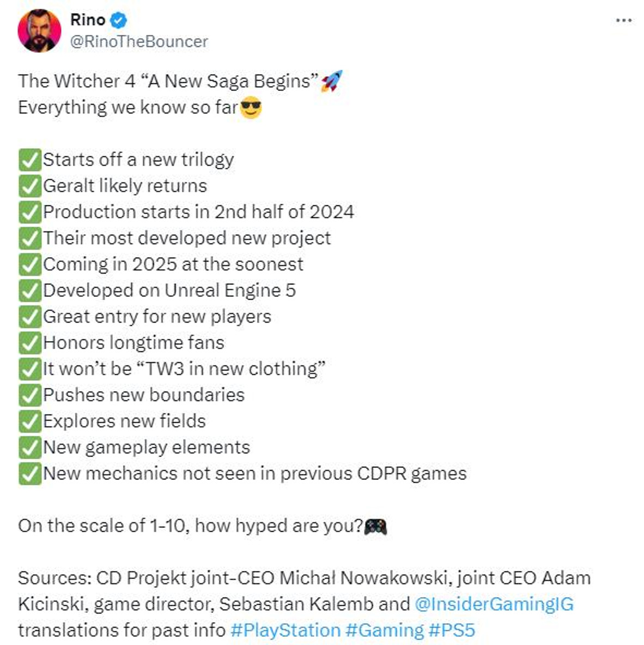Click Rino's profile avatar picture
Screen dimensions: 644x645
coord(39,31)
